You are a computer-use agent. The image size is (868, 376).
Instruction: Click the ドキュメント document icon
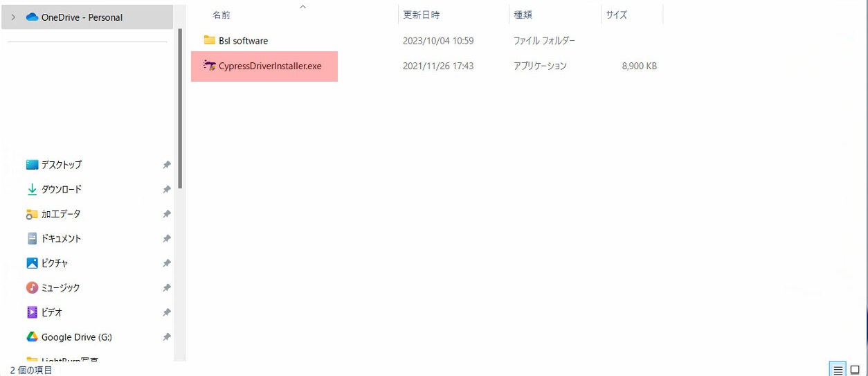coord(32,238)
